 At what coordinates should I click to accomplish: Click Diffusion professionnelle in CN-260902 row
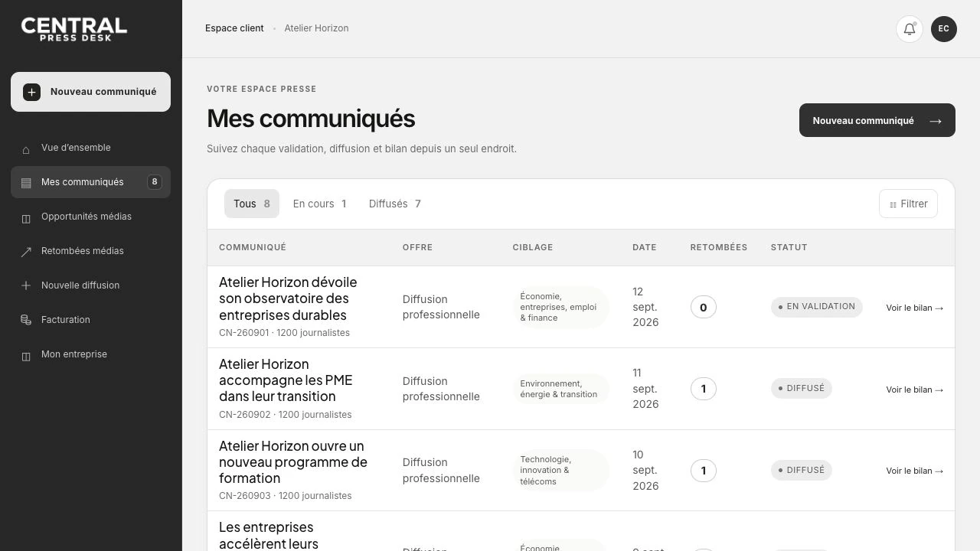pos(441,389)
